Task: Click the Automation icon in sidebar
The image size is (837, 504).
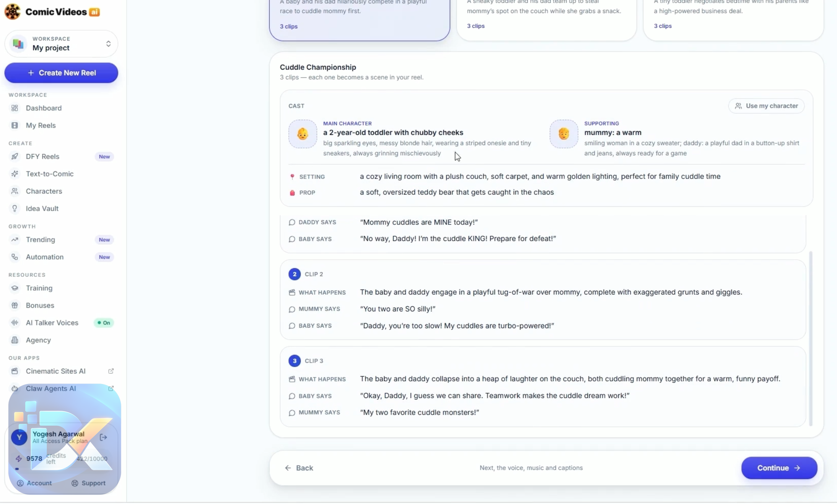Action: 15,257
